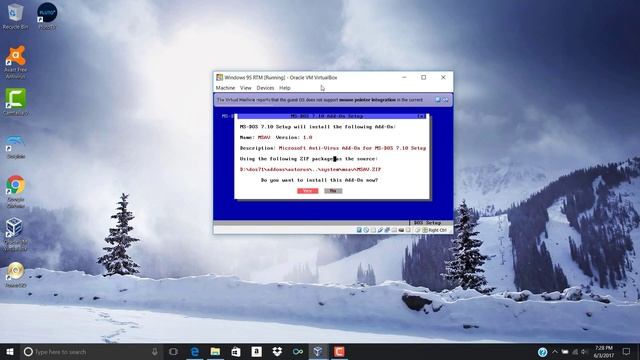Click the network tray icon
This screenshot has height=360, width=640.
[575, 352]
